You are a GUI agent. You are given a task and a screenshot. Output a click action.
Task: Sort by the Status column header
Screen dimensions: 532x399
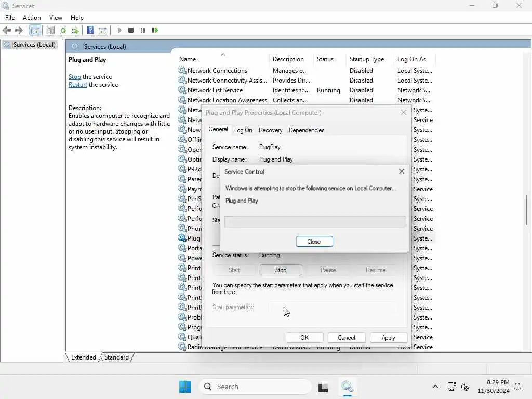pos(330,59)
